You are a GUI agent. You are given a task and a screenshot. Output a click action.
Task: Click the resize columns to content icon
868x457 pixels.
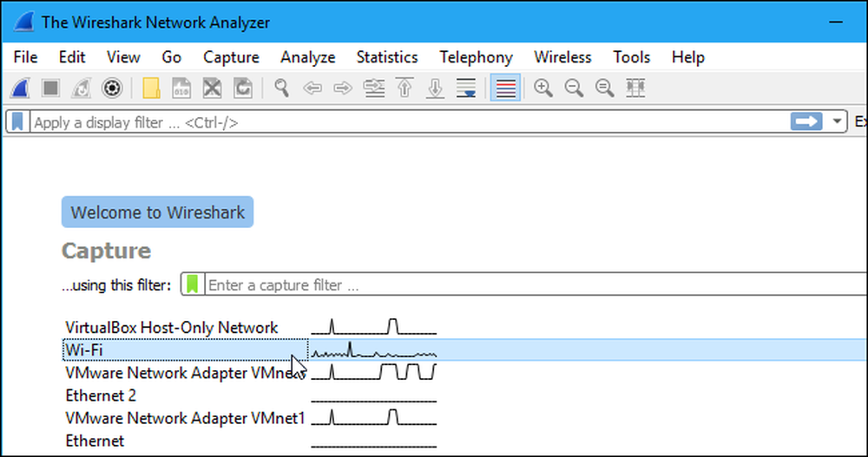point(635,88)
